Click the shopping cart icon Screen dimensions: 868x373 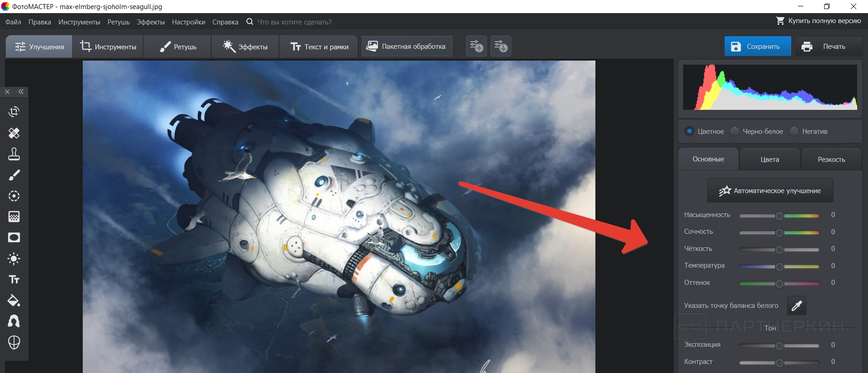(780, 21)
